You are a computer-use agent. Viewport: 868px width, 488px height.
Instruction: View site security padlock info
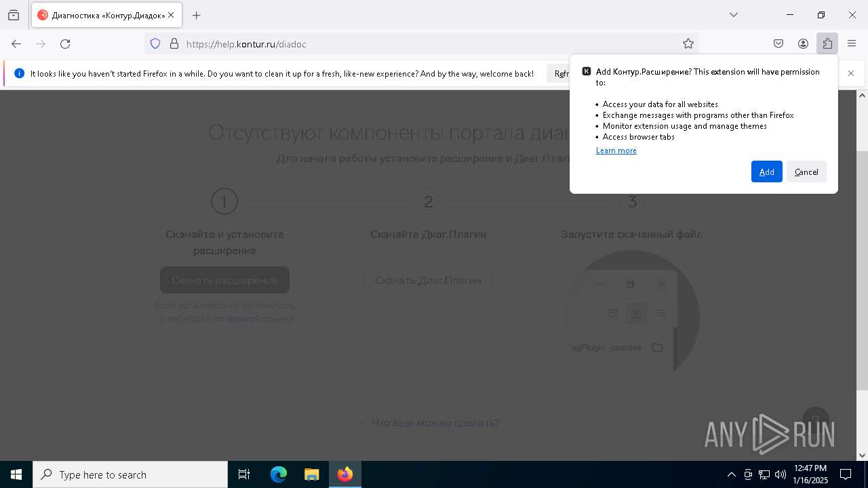174,44
